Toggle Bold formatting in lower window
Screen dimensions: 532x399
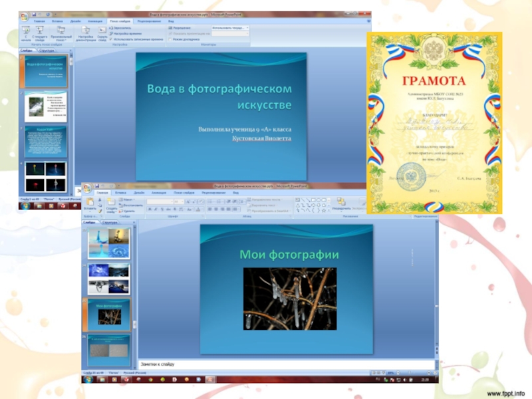pyautogui.click(x=150, y=209)
